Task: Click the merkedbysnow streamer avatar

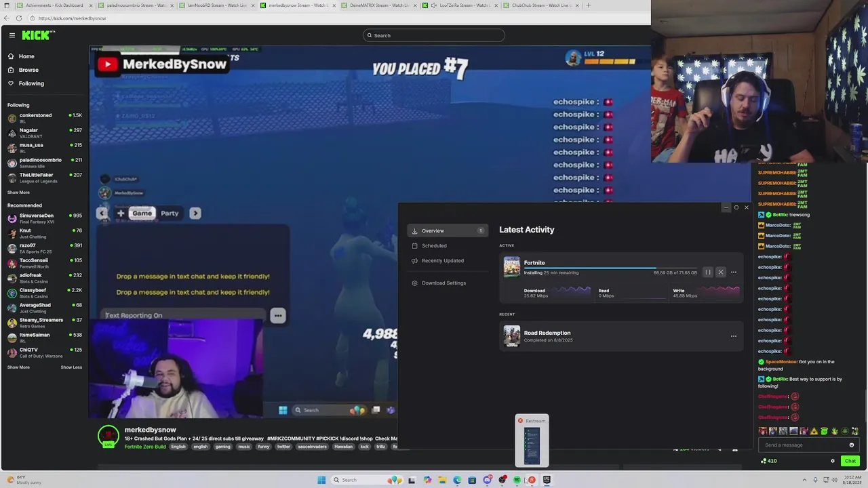Action: pos(108,436)
